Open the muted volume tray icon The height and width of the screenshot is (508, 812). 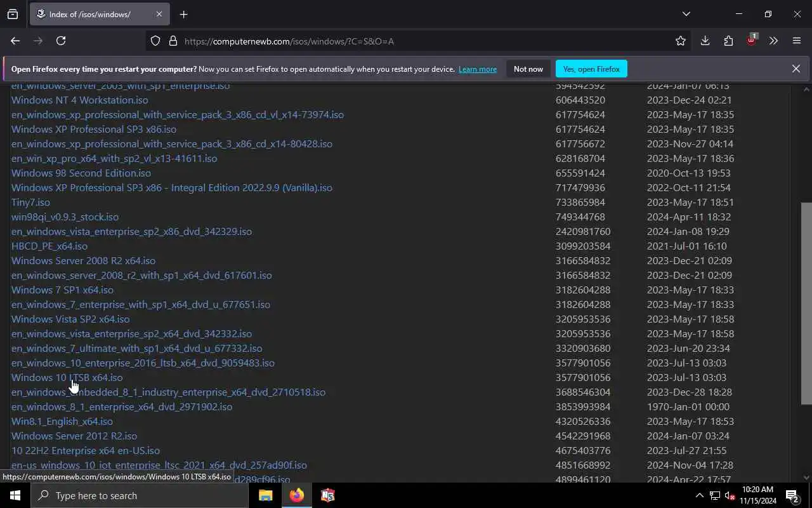pos(730,495)
